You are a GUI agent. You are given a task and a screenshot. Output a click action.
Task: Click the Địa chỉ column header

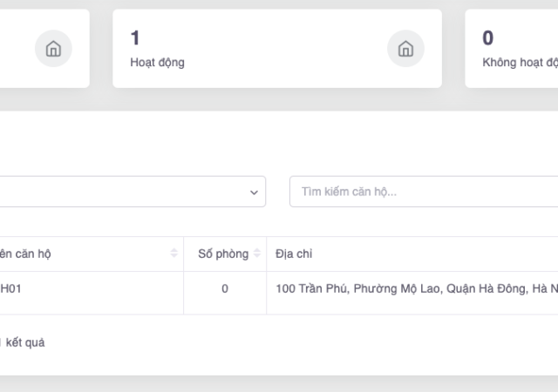(x=294, y=253)
